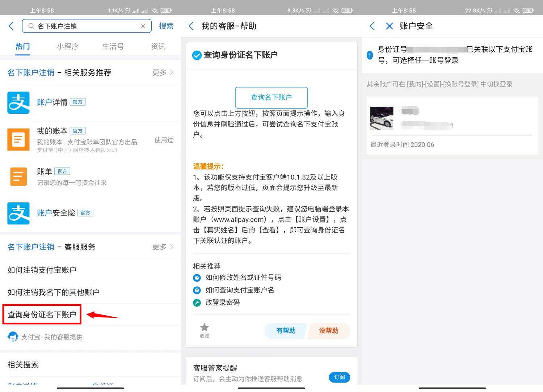Select the account with the car avatar
The height and width of the screenshot is (392, 543).
(382, 118)
